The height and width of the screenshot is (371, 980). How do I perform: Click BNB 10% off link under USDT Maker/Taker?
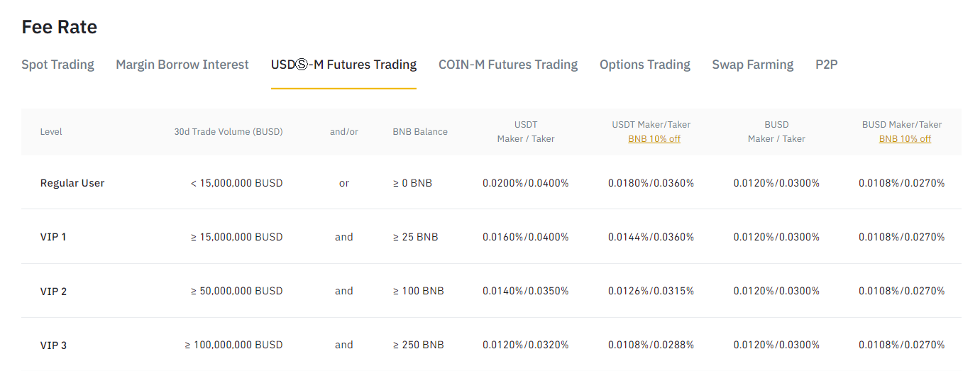654,139
